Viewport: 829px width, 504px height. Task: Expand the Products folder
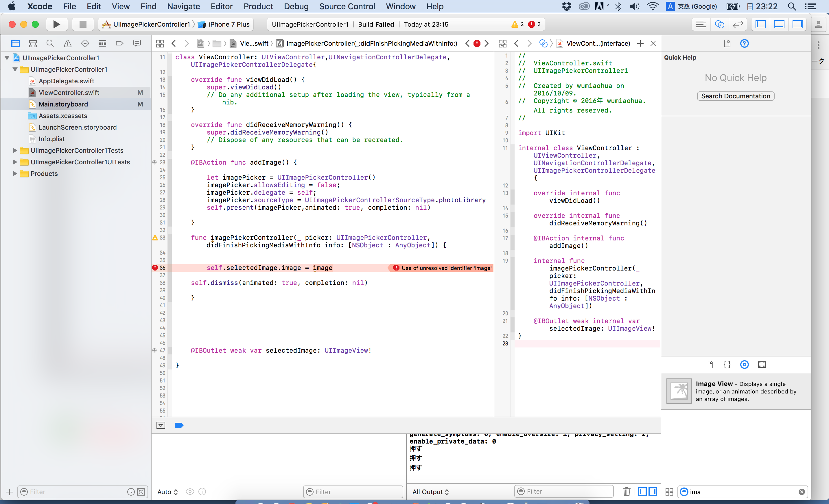tap(15, 174)
